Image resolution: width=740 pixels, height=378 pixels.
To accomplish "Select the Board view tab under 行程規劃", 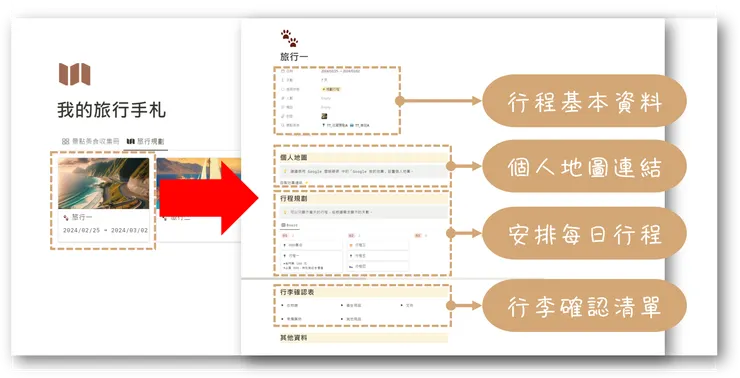I will click(x=289, y=226).
